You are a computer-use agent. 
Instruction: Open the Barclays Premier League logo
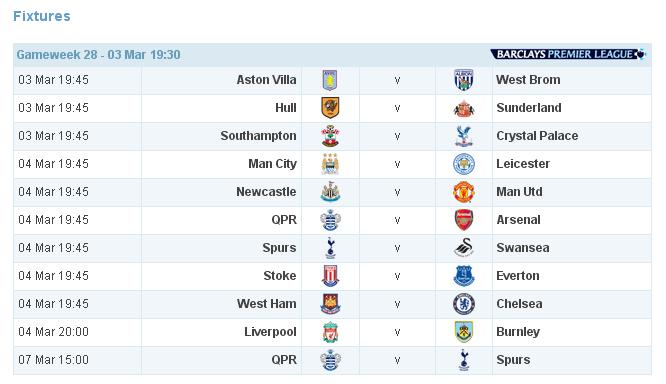click(x=568, y=54)
